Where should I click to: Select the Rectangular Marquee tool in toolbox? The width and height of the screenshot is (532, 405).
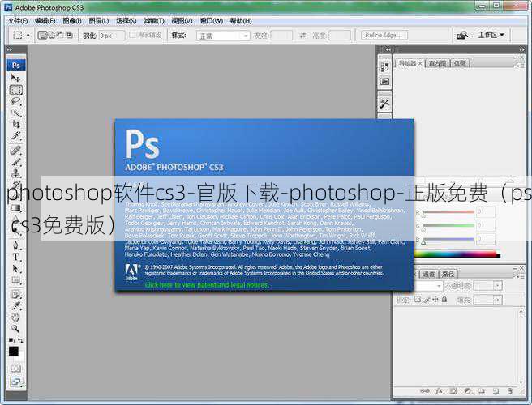(x=15, y=89)
